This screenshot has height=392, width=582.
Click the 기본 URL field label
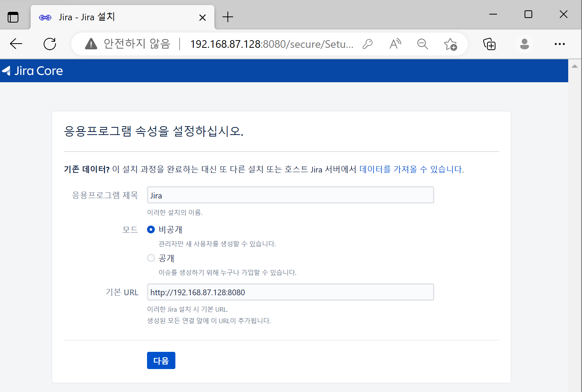pyautogui.click(x=122, y=292)
